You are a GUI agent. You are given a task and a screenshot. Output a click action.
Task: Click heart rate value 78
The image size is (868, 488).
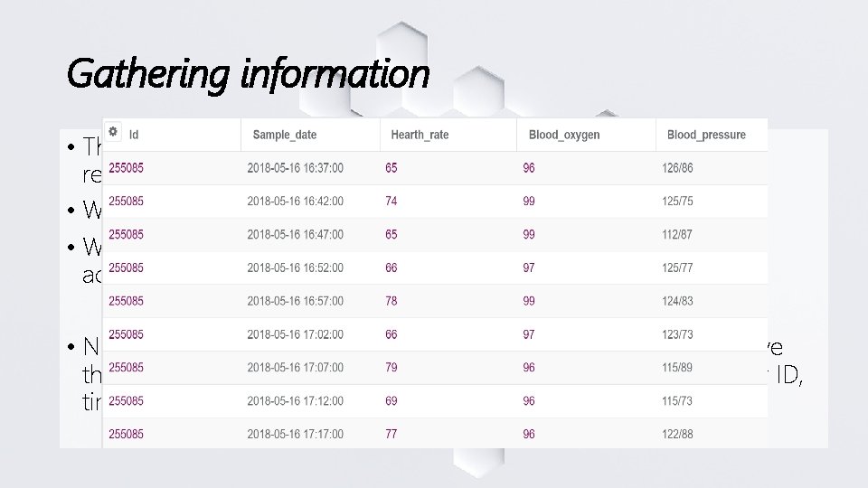click(x=392, y=301)
